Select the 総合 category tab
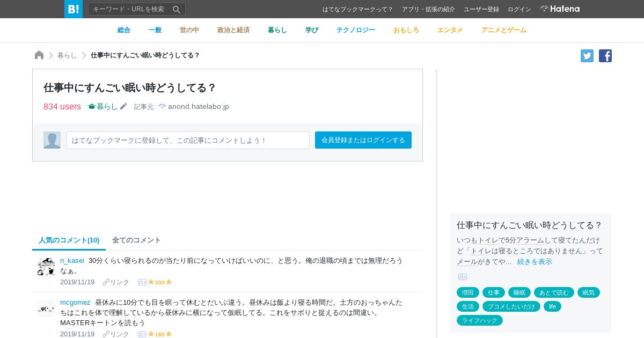This screenshot has height=338, width=644. (124, 30)
